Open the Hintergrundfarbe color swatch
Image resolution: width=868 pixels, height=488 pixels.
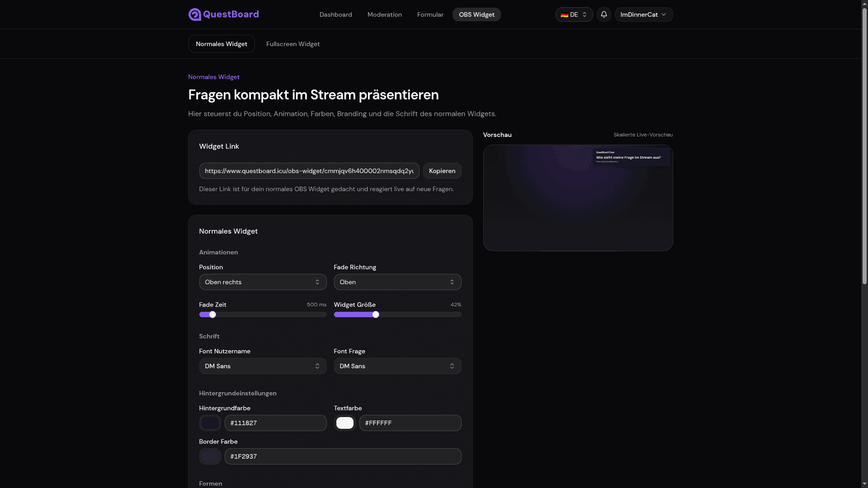click(x=210, y=423)
